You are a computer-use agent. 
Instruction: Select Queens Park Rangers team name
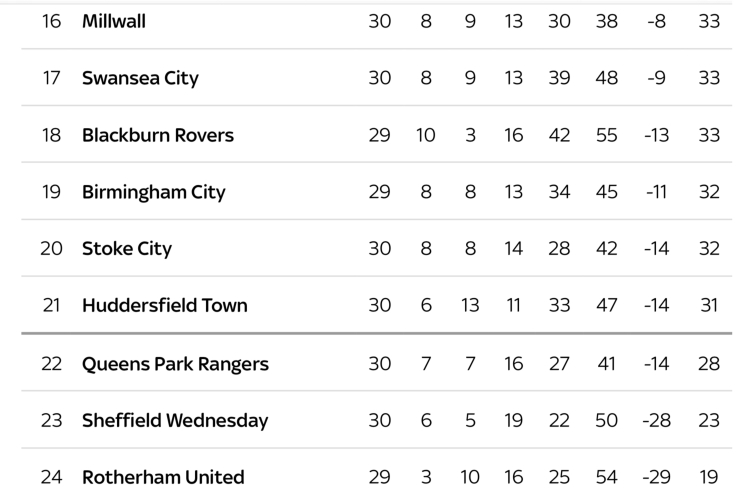tap(175, 364)
